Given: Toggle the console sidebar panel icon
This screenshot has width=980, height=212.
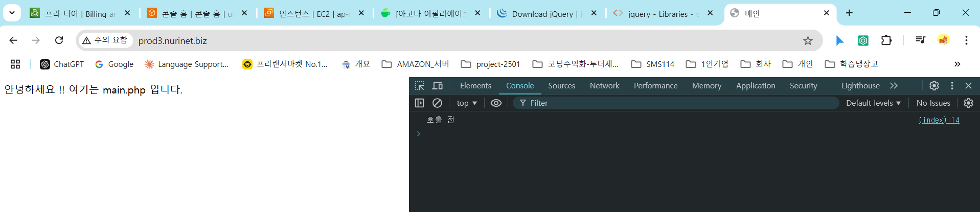Looking at the screenshot, I should pos(420,103).
